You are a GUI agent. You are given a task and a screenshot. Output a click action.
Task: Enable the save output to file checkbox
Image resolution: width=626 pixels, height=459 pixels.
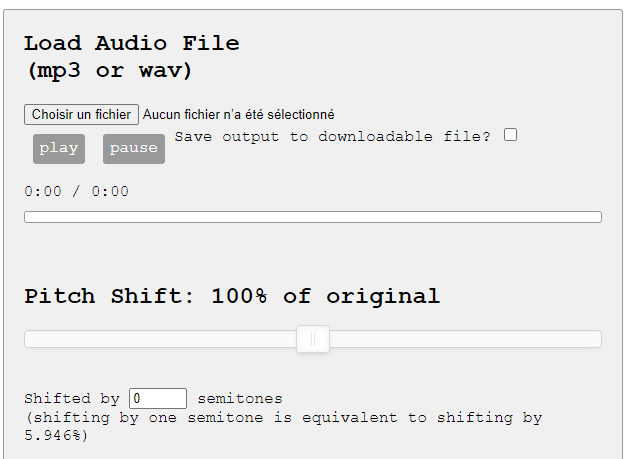[x=510, y=135]
